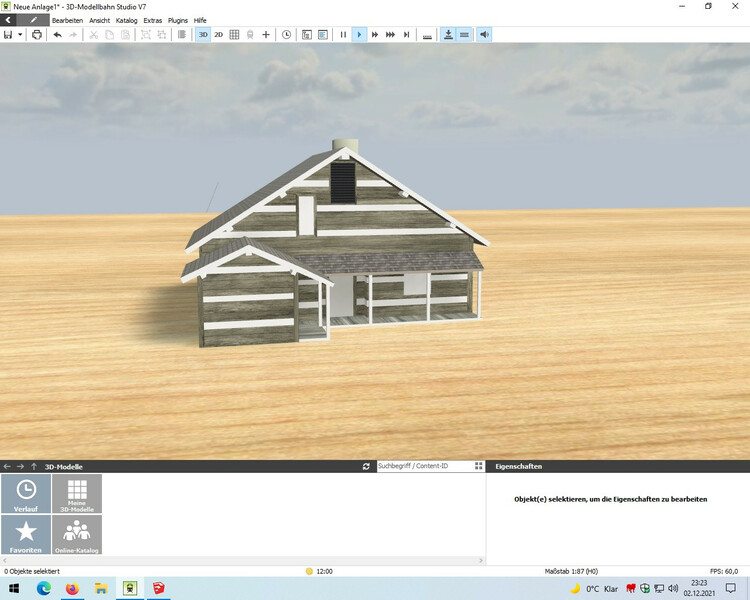Pause the simulation

(343, 34)
